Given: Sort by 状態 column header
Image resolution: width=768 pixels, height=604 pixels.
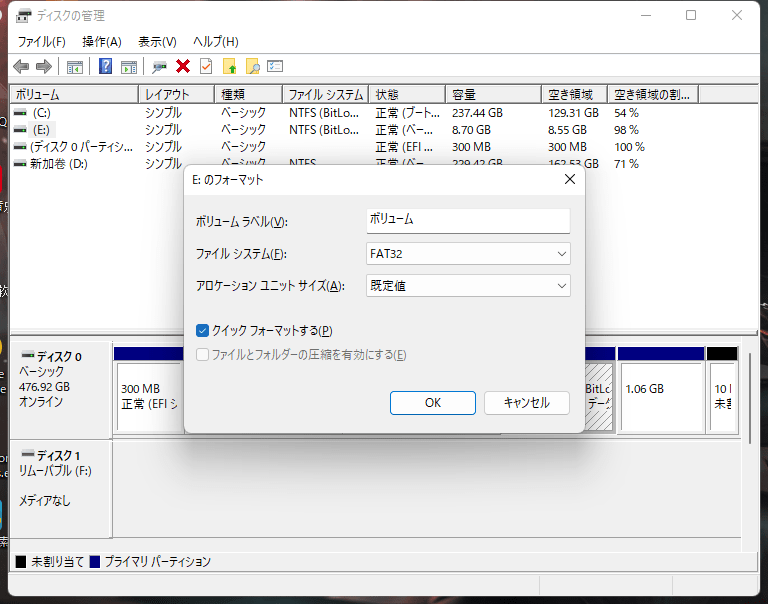Looking at the screenshot, I should coord(408,94).
